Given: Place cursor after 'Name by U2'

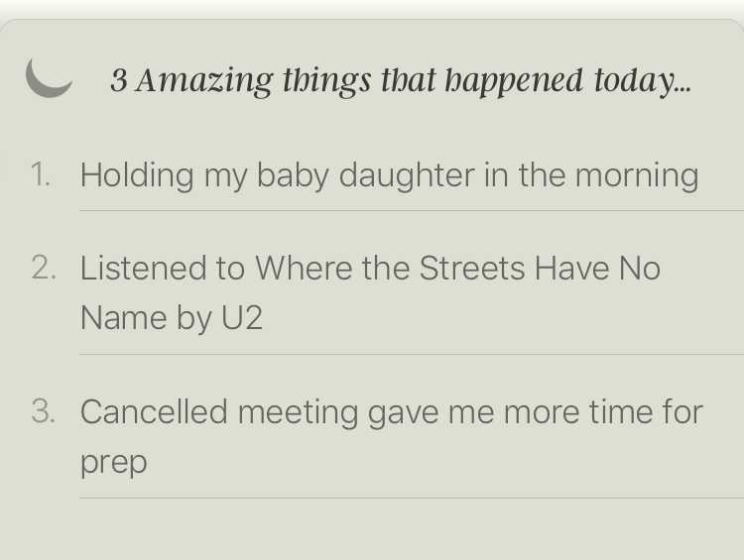Looking at the screenshot, I should [264, 318].
